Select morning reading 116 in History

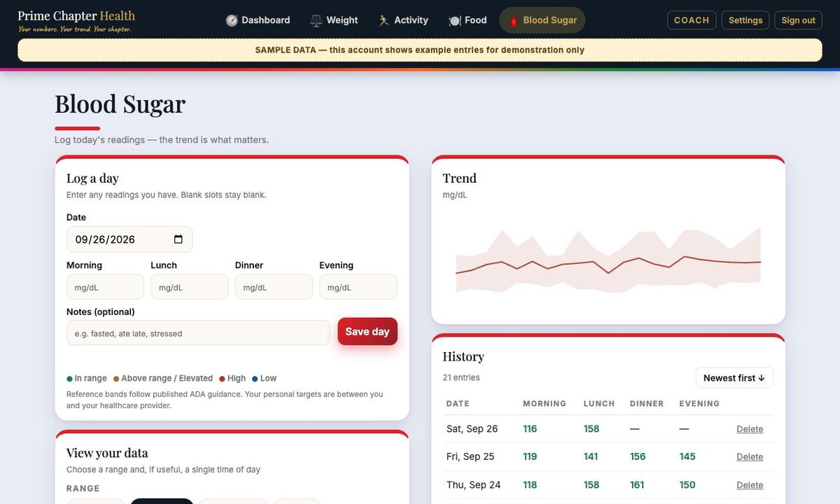[x=530, y=429]
